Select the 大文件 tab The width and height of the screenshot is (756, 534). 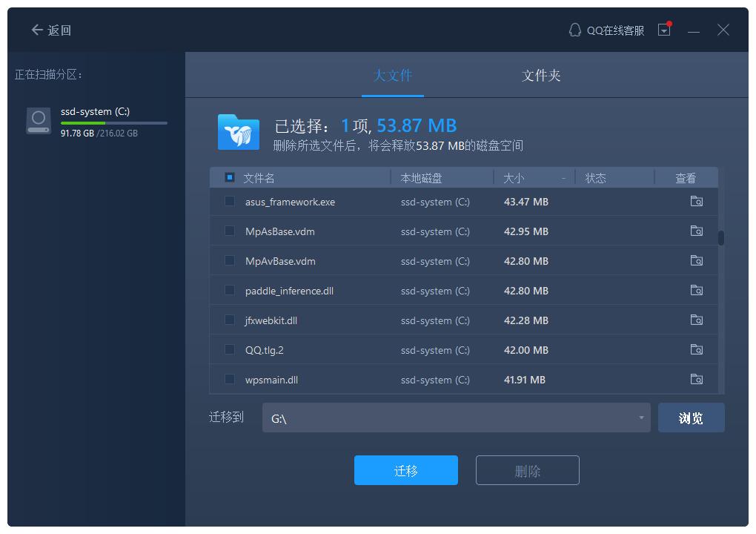tap(393, 76)
